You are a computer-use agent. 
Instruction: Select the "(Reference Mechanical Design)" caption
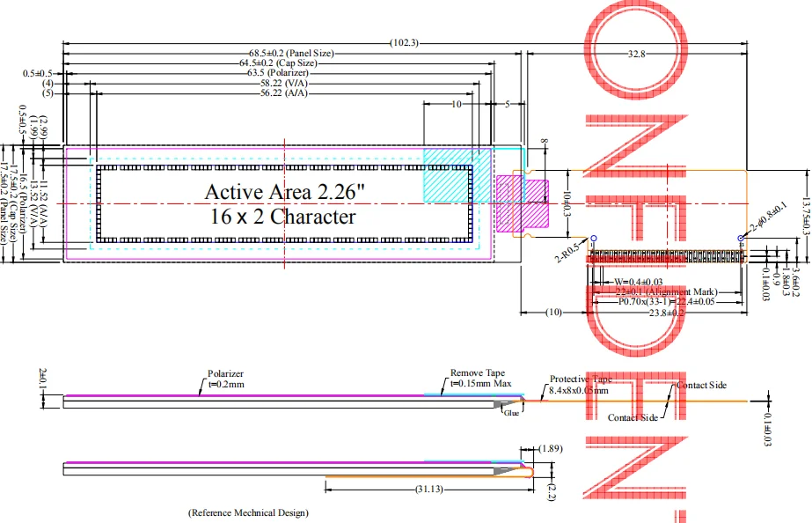click(x=248, y=512)
